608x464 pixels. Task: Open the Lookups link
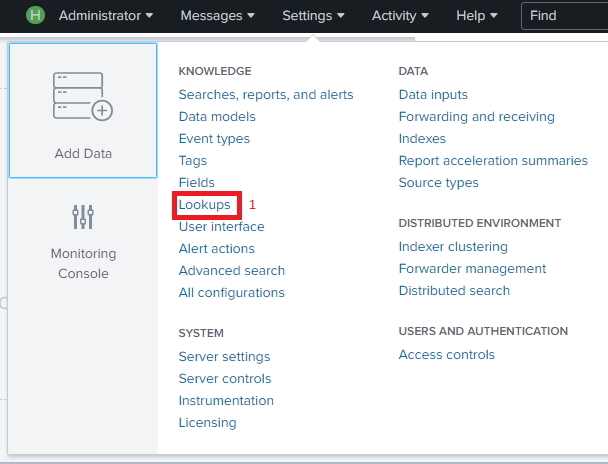click(x=205, y=205)
